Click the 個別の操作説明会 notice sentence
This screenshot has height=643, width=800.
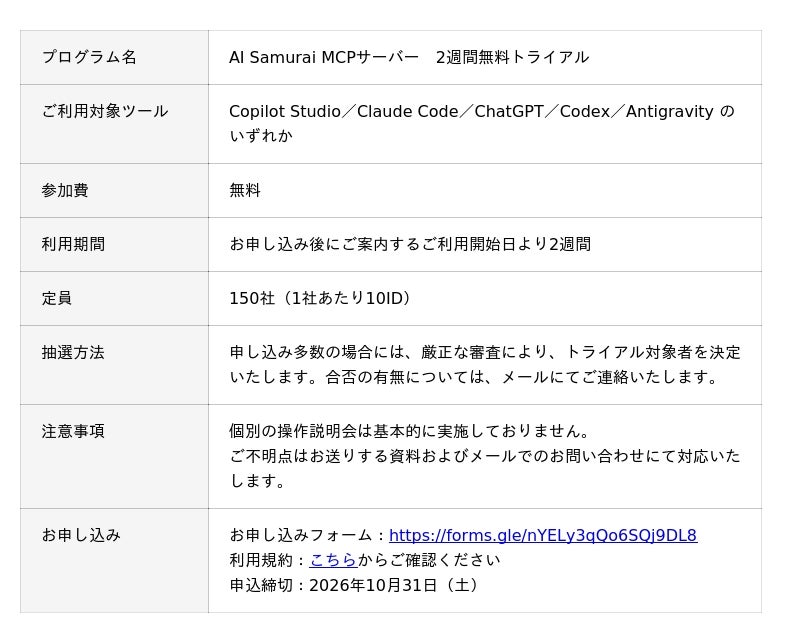tap(410, 431)
